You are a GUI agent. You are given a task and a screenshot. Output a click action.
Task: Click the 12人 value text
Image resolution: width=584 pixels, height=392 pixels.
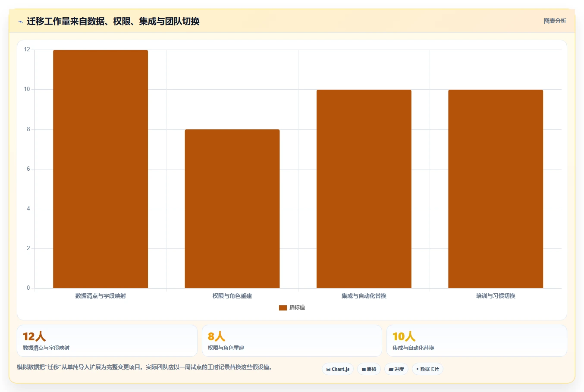coord(34,336)
